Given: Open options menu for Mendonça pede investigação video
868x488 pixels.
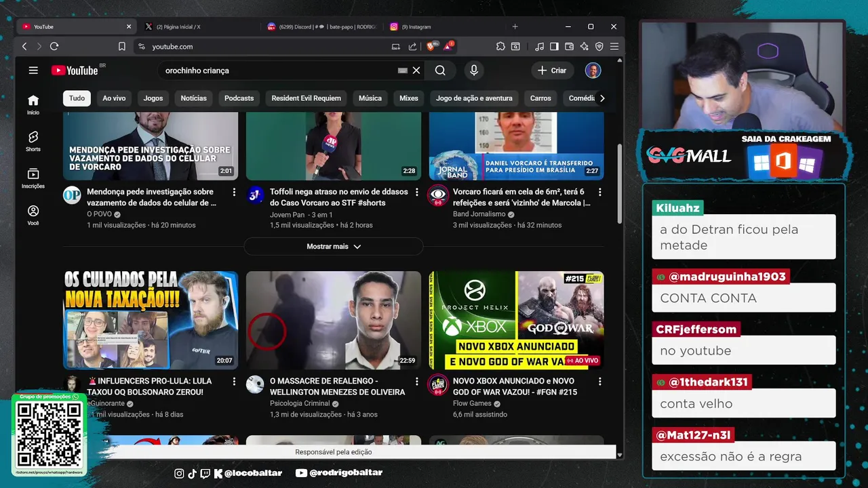Looking at the screenshot, I should coord(235,192).
